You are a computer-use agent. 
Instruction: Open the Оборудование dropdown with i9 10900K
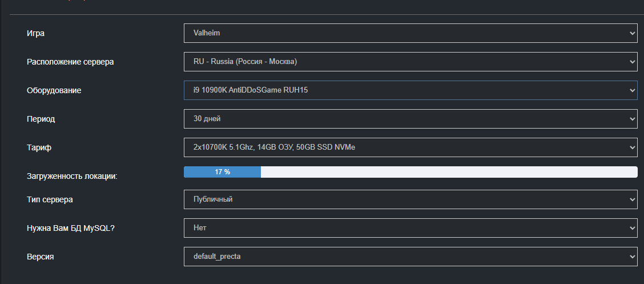[410, 90]
